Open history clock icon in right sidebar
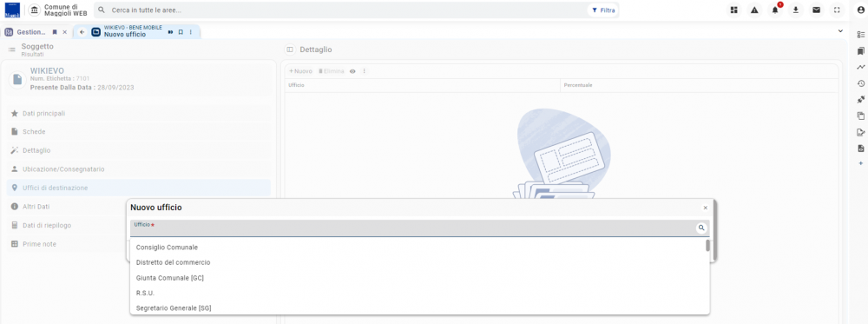This screenshot has height=324, width=868. 860,83
